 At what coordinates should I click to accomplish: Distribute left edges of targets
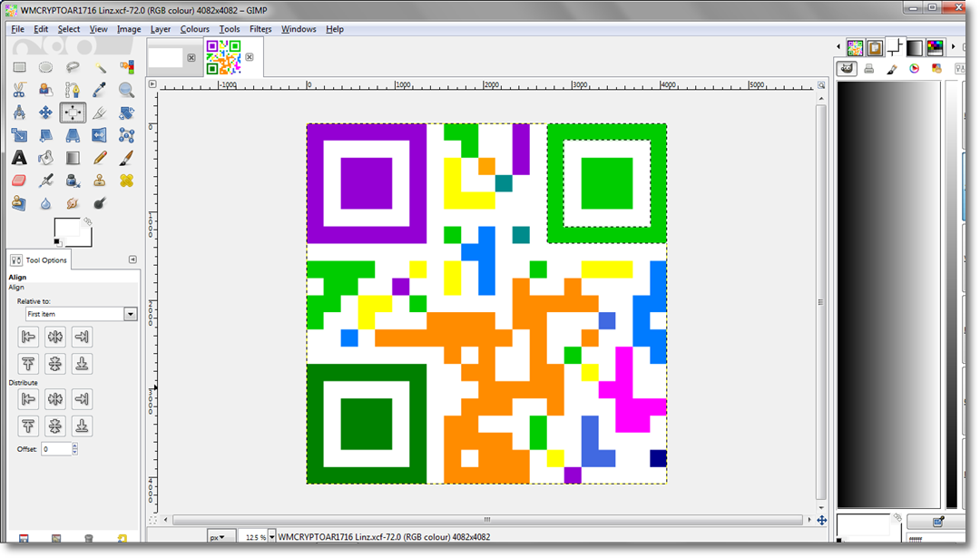coord(28,398)
